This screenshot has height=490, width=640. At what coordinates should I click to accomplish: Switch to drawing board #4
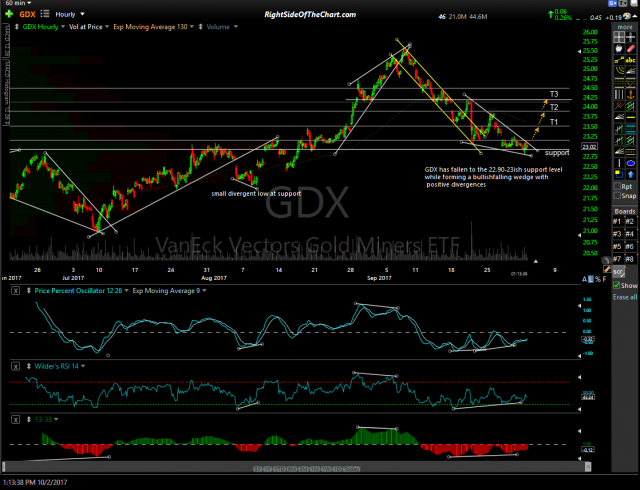pyautogui.click(x=631, y=234)
